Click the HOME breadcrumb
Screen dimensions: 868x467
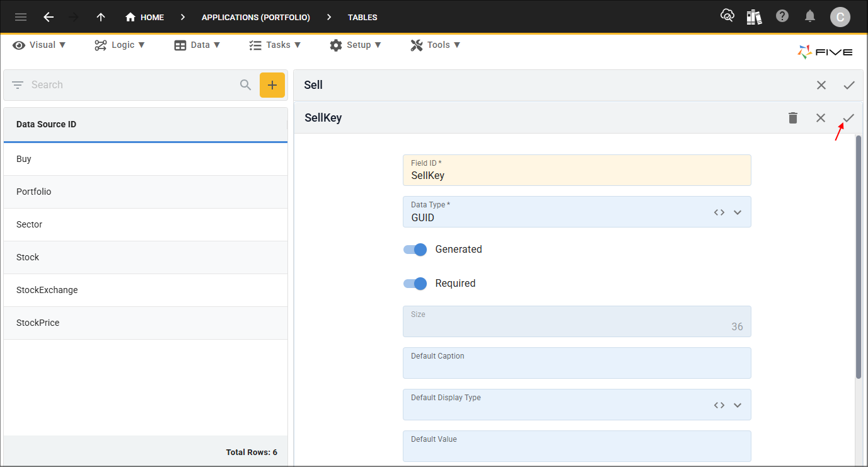pyautogui.click(x=145, y=17)
